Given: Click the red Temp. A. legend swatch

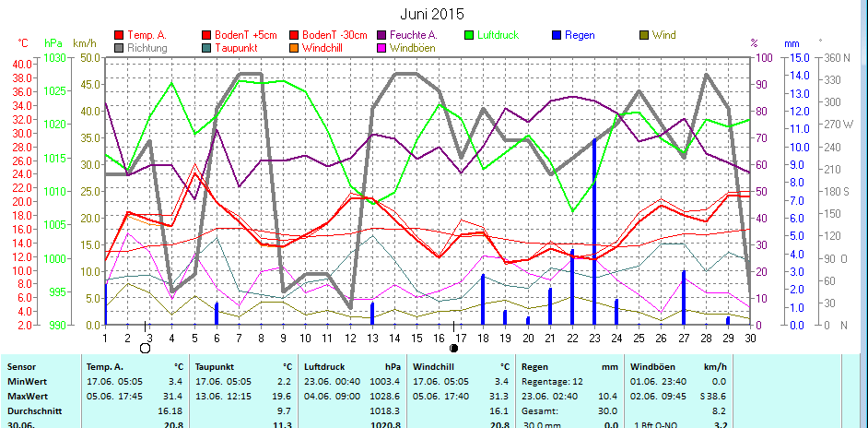Looking at the screenshot, I should [118, 35].
